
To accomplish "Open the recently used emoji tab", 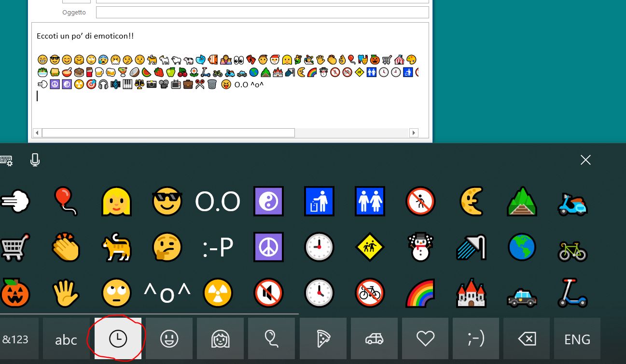I will [118, 339].
